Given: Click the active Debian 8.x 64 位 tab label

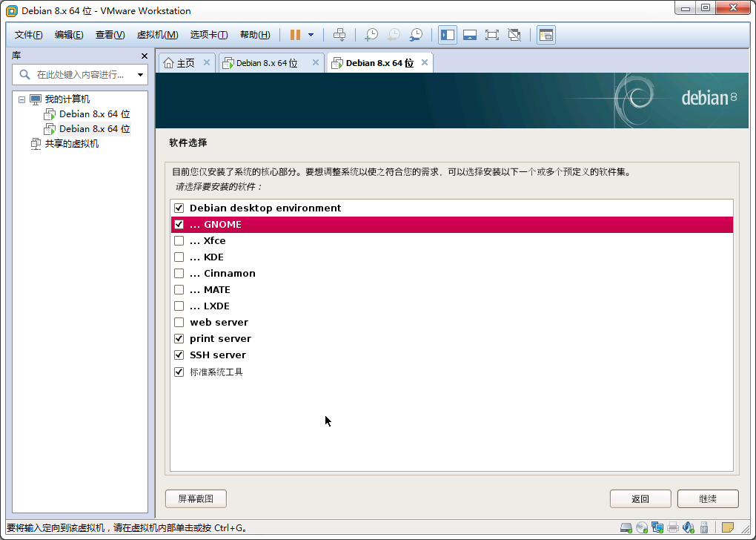Looking at the screenshot, I should [x=379, y=63].
